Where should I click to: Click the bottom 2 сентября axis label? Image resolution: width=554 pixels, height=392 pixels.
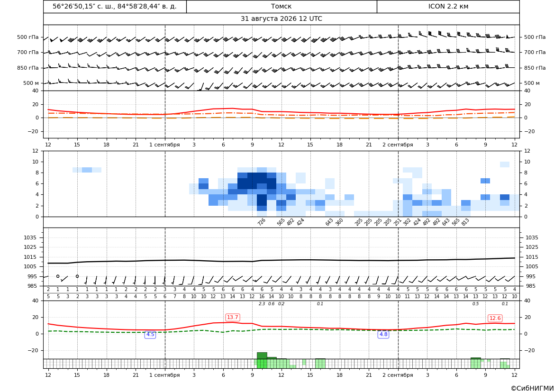[x=398, y=375]
